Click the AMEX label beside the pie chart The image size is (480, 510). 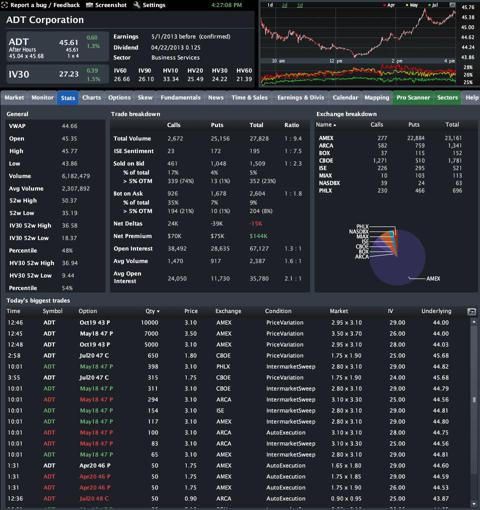[x=433, y=279]
